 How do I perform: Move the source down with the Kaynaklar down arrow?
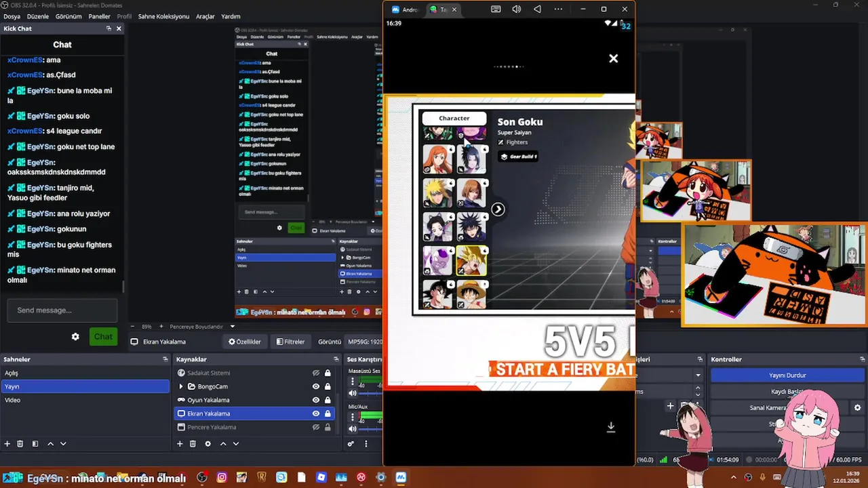pyautogui.click(x=236, y=444)
